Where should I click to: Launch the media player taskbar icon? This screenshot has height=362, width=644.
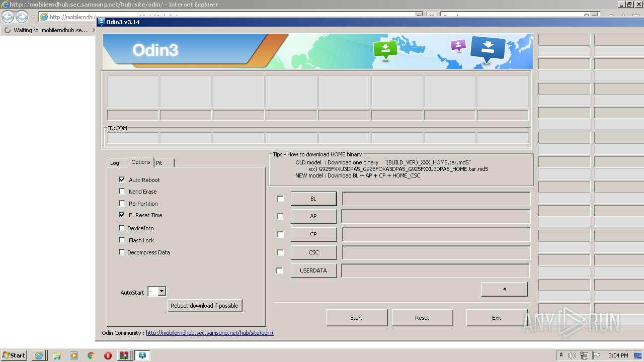click(73, 355)
